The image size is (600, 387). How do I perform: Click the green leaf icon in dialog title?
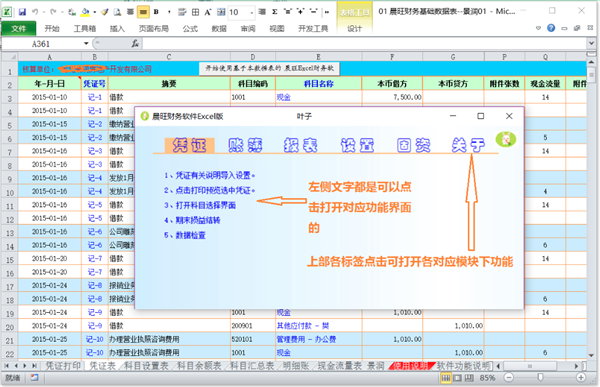pos(145,116)
